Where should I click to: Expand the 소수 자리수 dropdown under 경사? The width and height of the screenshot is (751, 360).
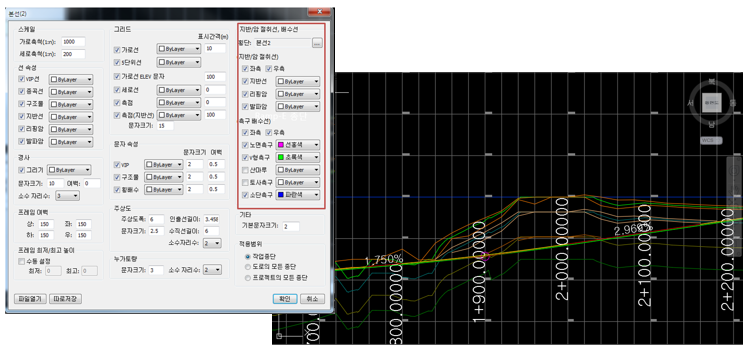click(x=67, y=196)
